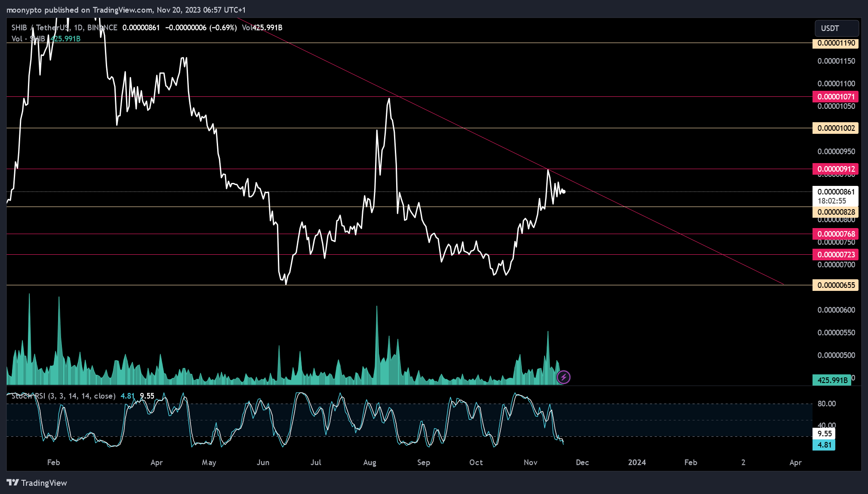Click the countdown timer 18:02:55
The width and height of the screenshot is (868, 494).
coord(832,201)
